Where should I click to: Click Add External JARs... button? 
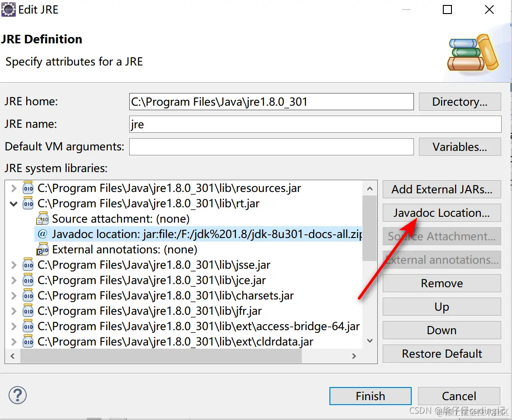click(442, 189)
